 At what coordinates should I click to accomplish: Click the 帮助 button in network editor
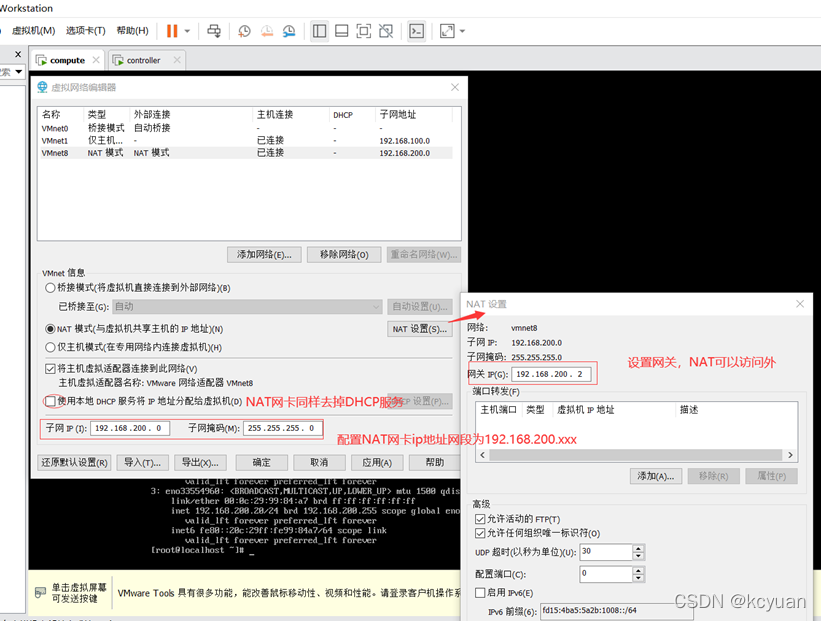click(x=435, y=462)
